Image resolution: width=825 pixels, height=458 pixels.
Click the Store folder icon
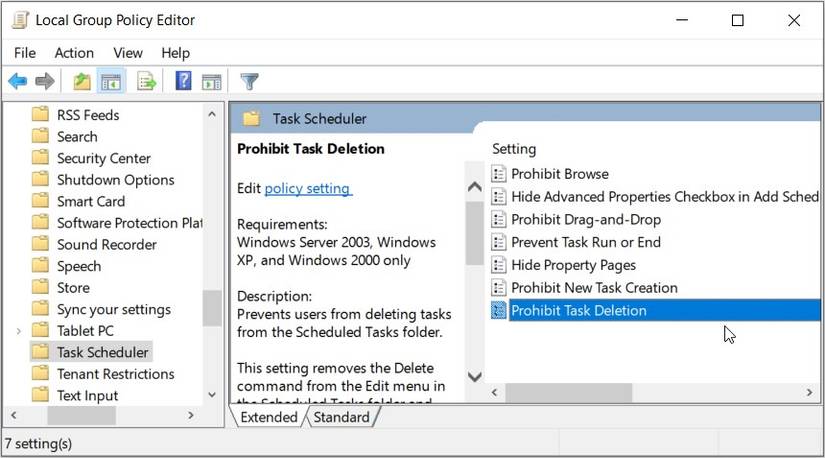tap(41, 287)
